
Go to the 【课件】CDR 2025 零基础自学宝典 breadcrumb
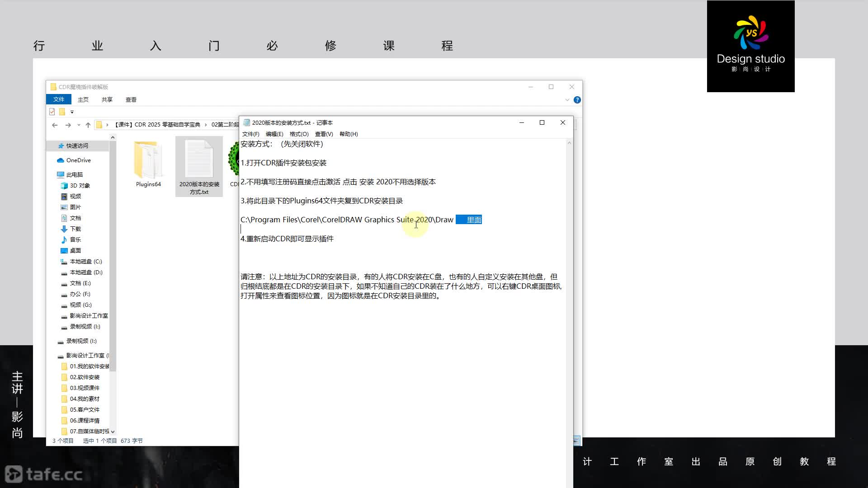point(157,125)
